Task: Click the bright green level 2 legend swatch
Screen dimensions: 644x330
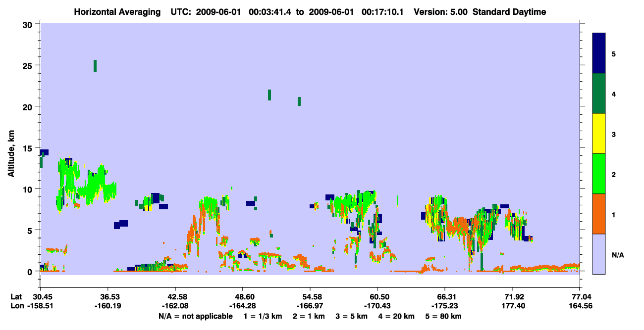Action: [x=599, y=174]
